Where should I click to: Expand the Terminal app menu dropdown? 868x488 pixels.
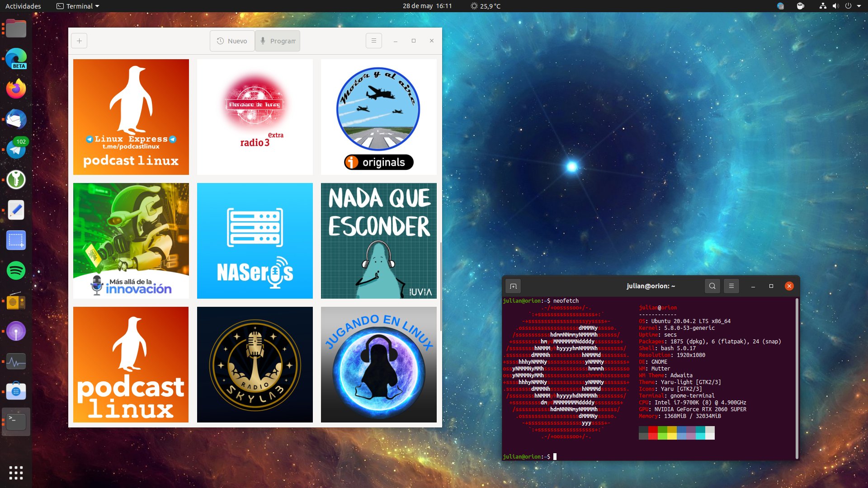point(78,6)
